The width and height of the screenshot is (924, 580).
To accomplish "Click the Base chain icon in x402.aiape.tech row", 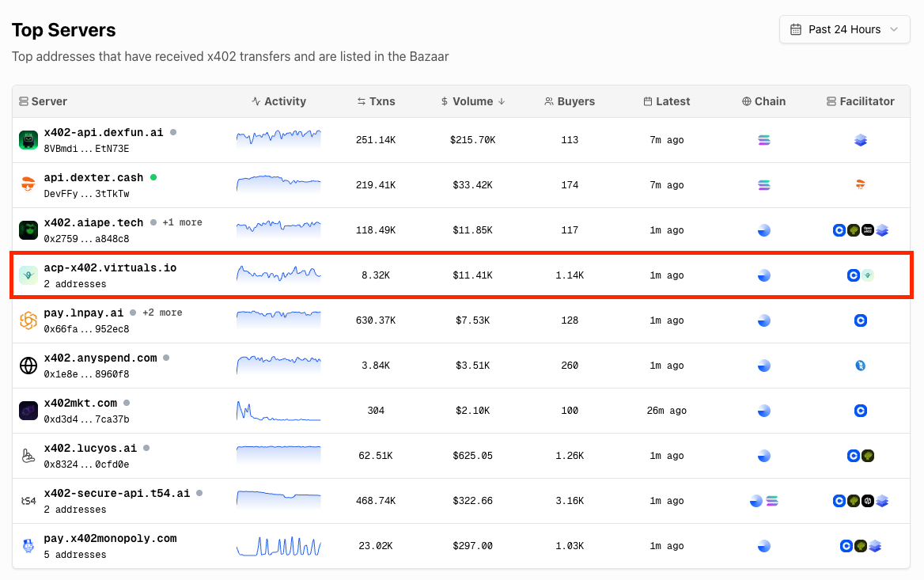I will tap(763, 230).
